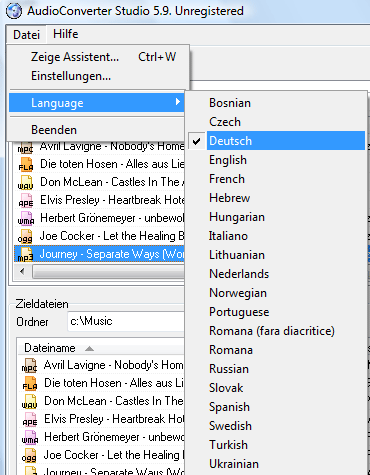370x475 pixels.
Task: Click WAV icon of Don McLean source file
Action: point(25,182)
